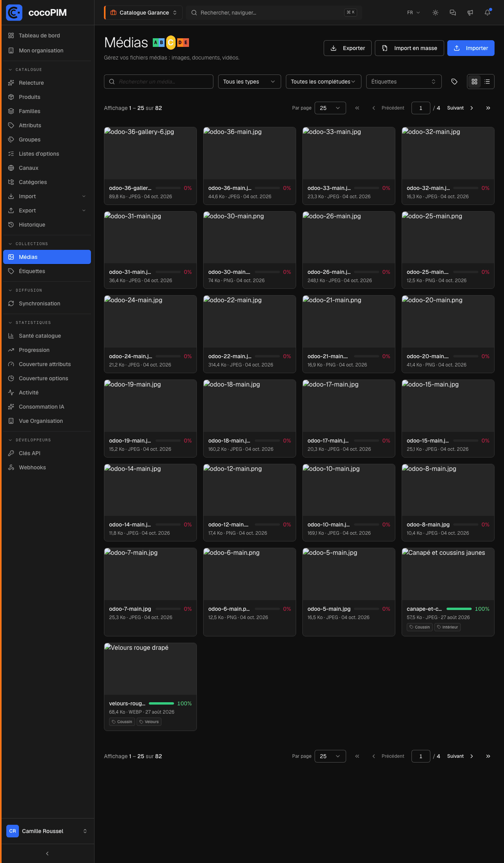Open the FR language selector
Image resolution: width=504 pixels, height=863 pixels.
(413, 13)
